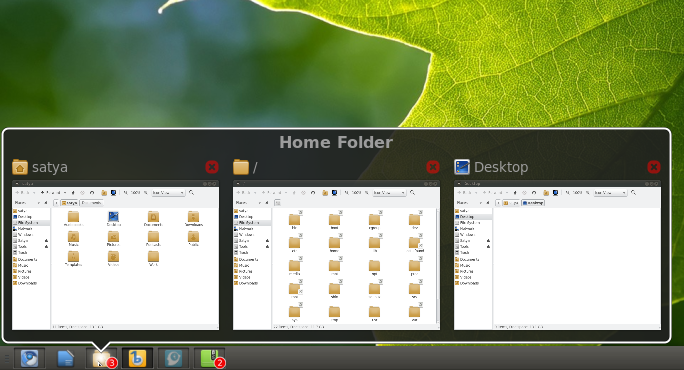Close the Desktop window preview
684x370 pixels.
tap(654, 167)
